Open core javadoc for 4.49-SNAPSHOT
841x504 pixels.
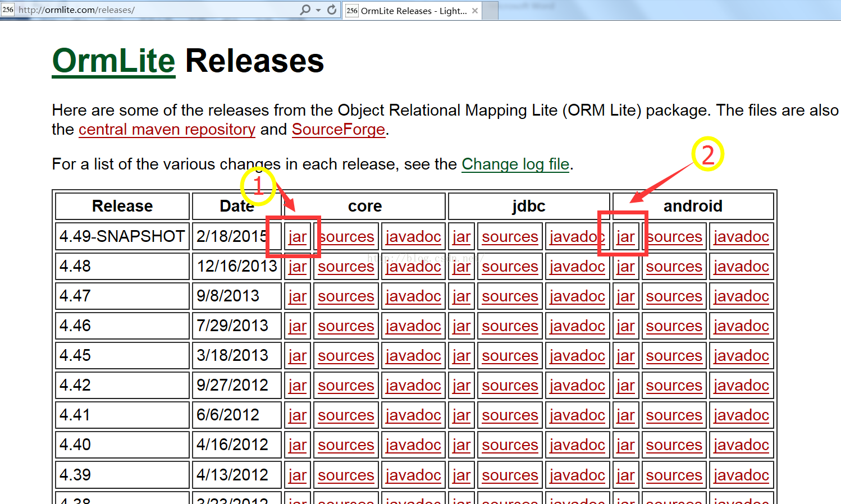pyautogui.click(x=413, y=237)
